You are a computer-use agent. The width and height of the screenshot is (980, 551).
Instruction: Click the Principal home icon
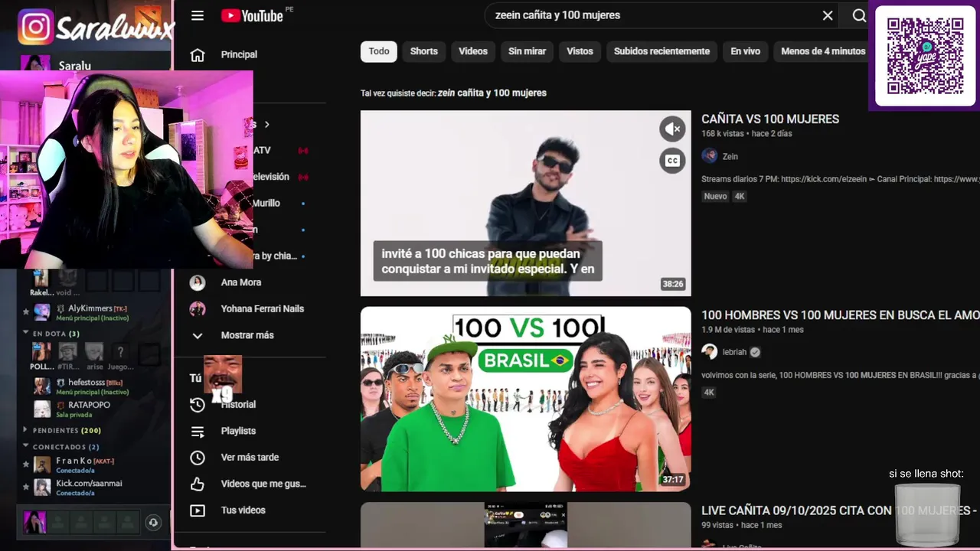(198, 54)
